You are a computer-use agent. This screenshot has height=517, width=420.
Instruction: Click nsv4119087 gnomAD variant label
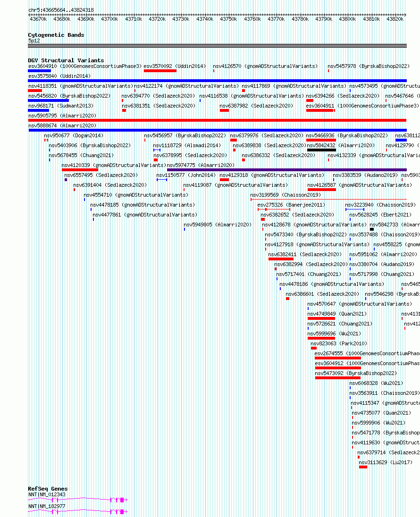point(235,184)
